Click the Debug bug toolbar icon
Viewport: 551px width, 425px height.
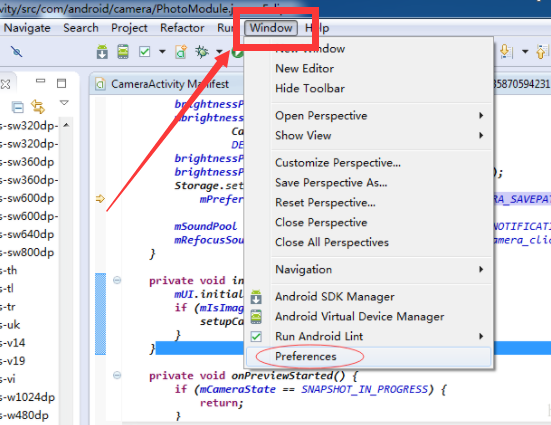(202, 52)
